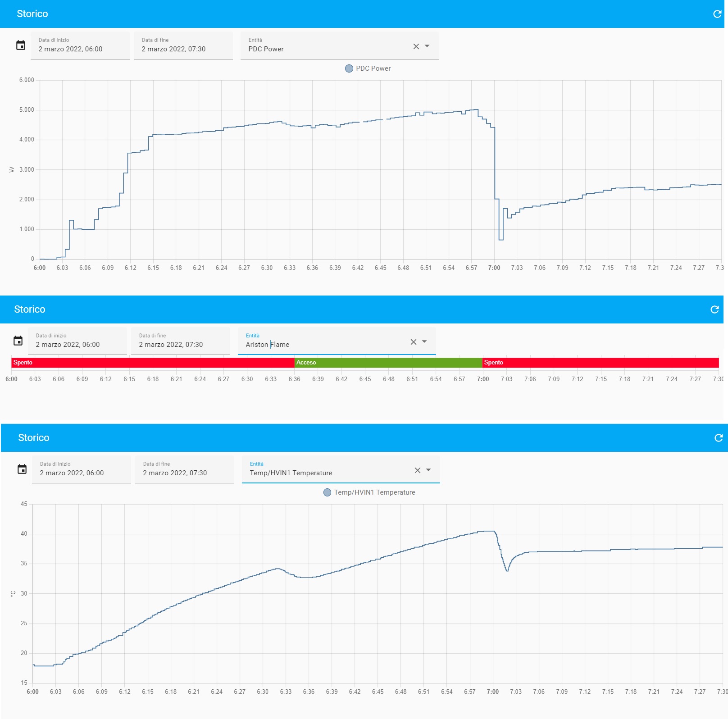Click Storico title of the Ariston Flame panel
The width and height of the screenshot is (728, 719).
coord(30,309)
